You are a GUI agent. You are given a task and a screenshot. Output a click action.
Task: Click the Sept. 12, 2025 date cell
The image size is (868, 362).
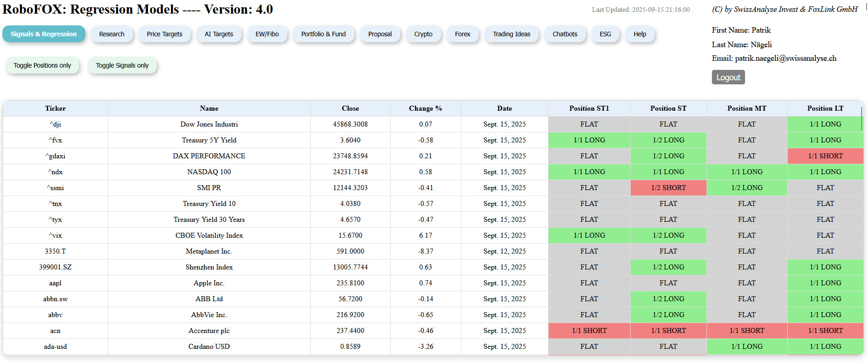(x=505, y=251)
